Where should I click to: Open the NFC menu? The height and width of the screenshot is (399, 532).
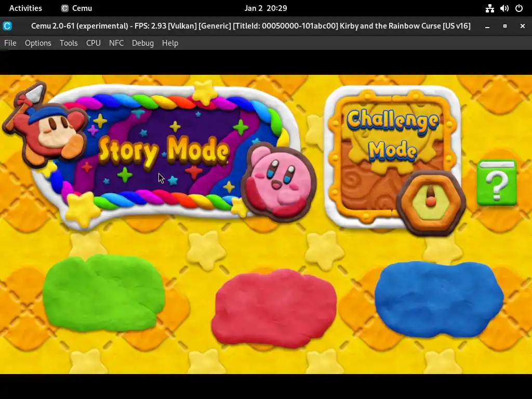tap(116, 43)
